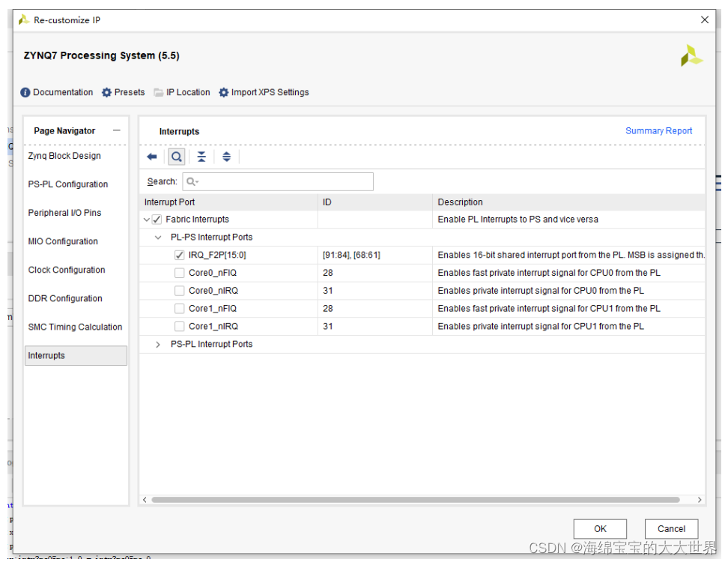Screen dimensions: 728x562
Task: Select the Core1_nIRQ description text
Action: pos(541,327)
